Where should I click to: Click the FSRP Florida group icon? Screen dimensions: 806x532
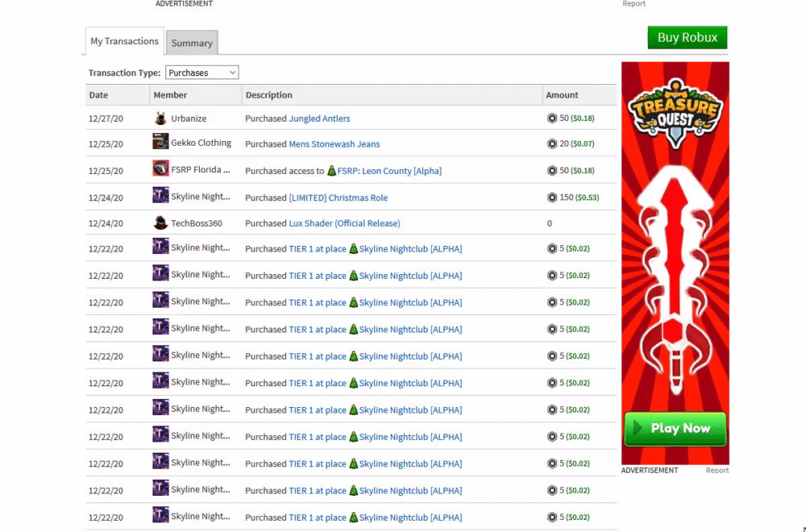(160, 168)
